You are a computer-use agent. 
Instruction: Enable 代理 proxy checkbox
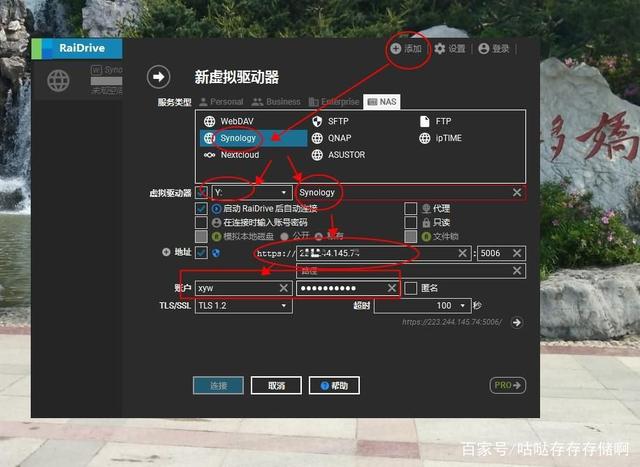pyautogui.click(x=411, y=209)
